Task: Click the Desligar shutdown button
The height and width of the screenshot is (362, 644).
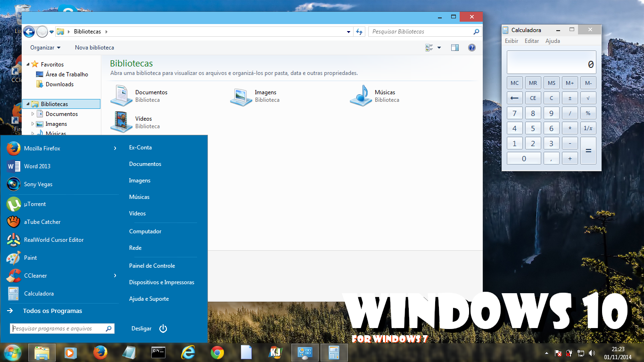Action: click(141, 329)
